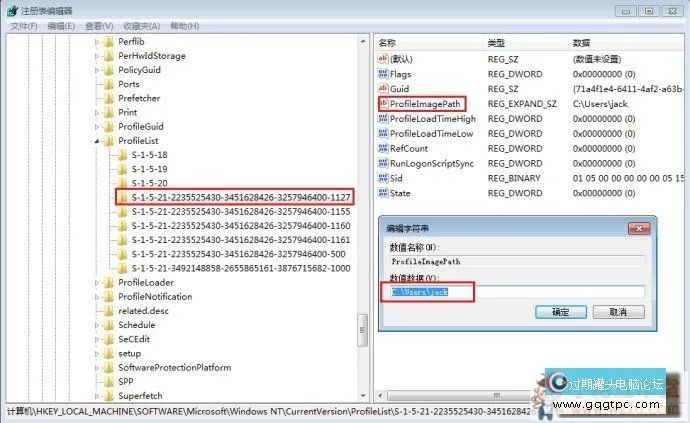This screenshot has height=423, width=690.
Task: Close the 编辑字符串 dialog
Action: tap(639, 228)
